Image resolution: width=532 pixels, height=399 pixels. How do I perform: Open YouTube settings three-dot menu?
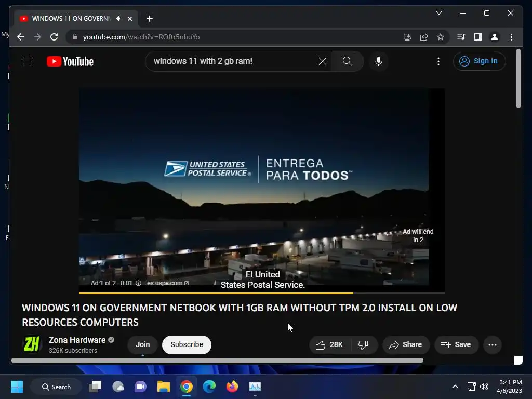pos(438,61)
